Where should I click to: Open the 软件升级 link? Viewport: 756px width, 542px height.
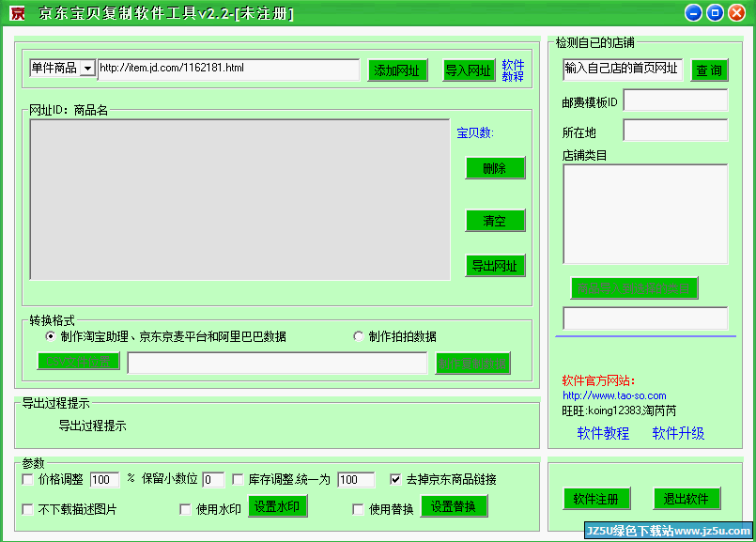click(x=678, y=433)
